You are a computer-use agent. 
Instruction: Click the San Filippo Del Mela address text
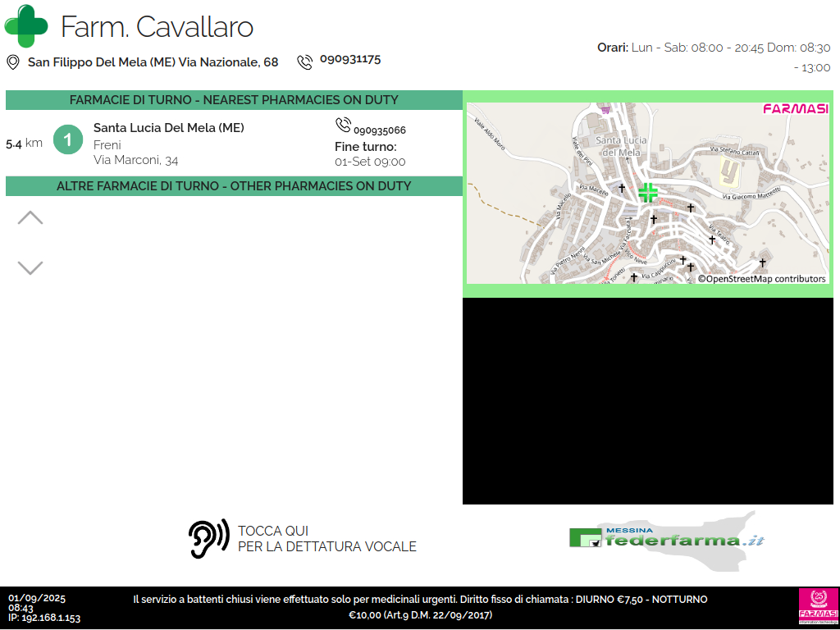(x=153, y=62)
